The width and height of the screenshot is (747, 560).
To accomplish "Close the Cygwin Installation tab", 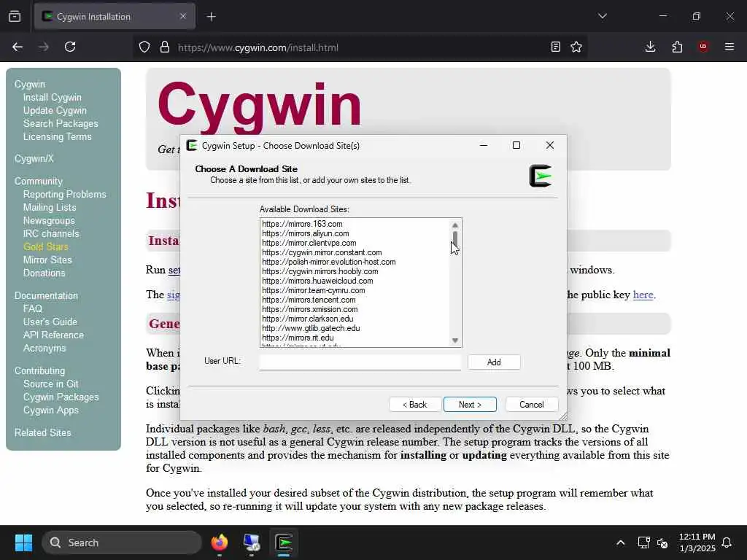I will tap(183, 17).
